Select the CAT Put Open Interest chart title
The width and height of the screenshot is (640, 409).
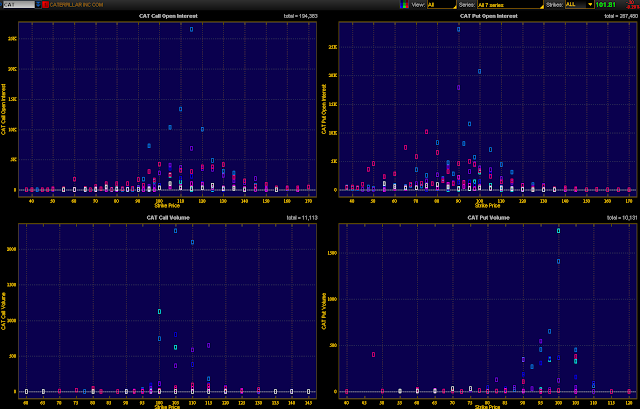(x=489, y=16)
